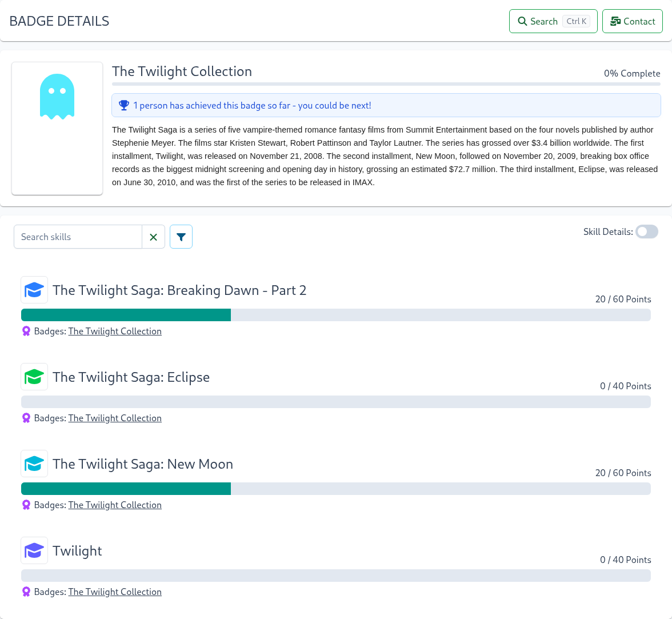Click the Ctrl K shortcut hint
The height and width of the screenshot is (619, 672).
click(x=576, y=21)
